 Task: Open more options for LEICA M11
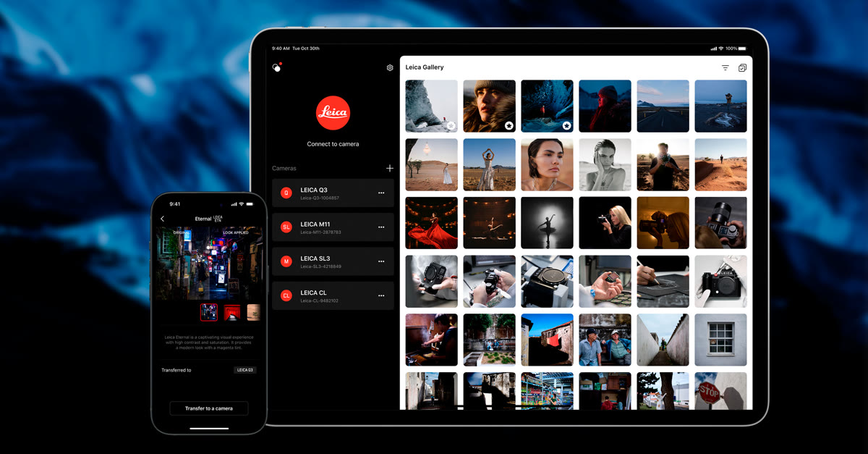381,227
